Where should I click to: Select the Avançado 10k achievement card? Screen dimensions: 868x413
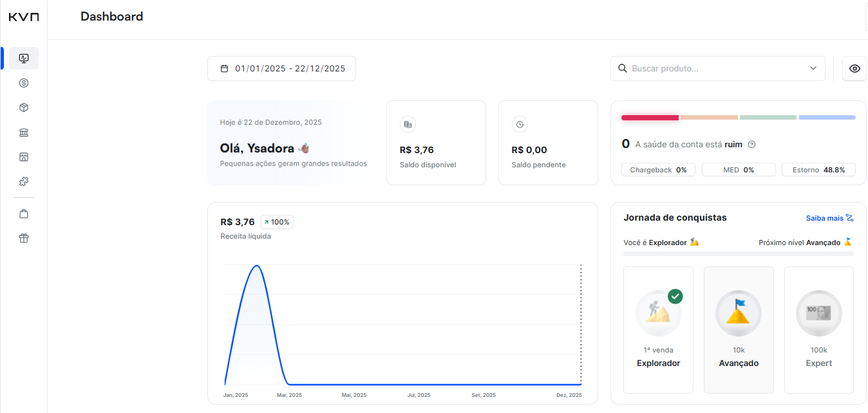click(739, 329)
